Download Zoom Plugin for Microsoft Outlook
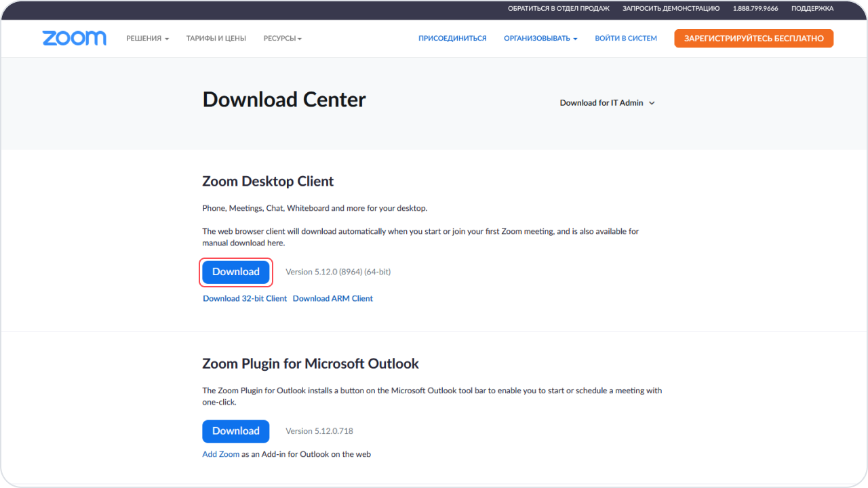The width and height of the screenshot is (868, 488). click(236, 431)
